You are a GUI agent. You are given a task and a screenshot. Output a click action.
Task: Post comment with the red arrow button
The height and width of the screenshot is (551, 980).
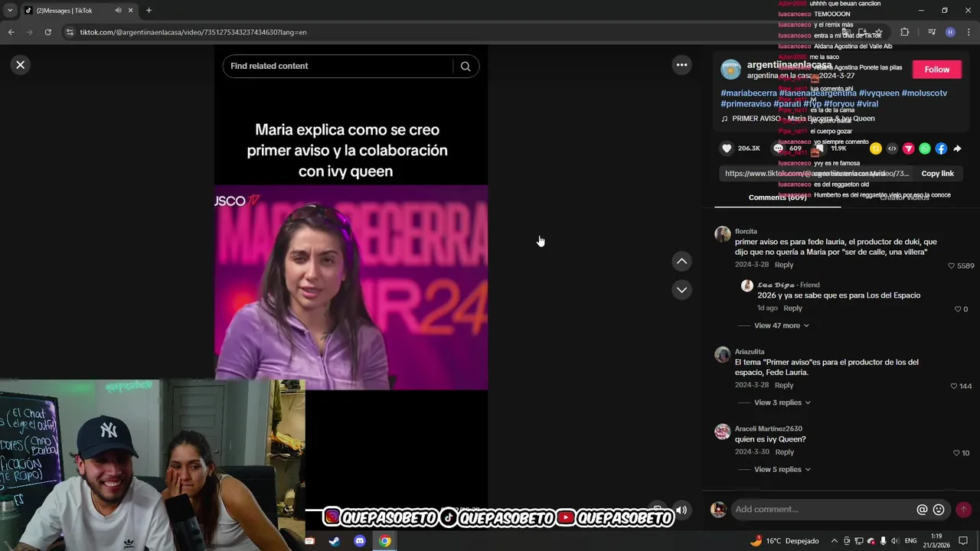click(x=963, y=510)
